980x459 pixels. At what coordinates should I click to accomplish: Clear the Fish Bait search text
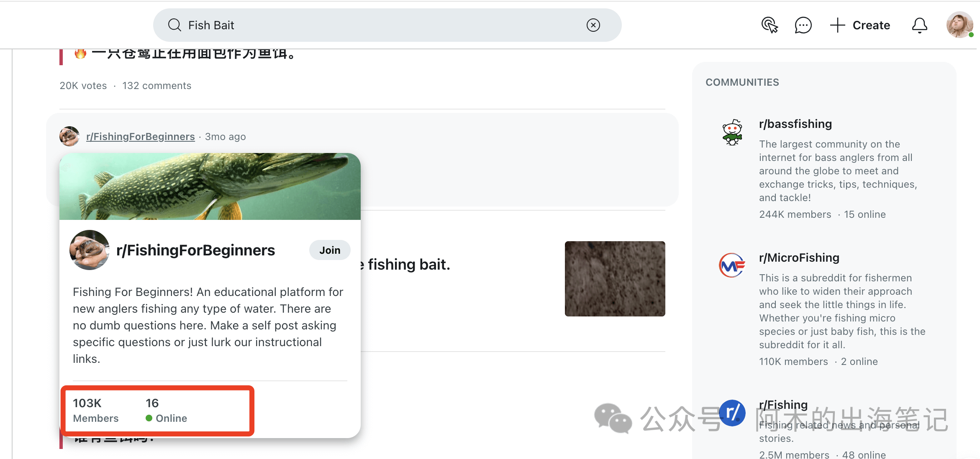coord(593,25)
